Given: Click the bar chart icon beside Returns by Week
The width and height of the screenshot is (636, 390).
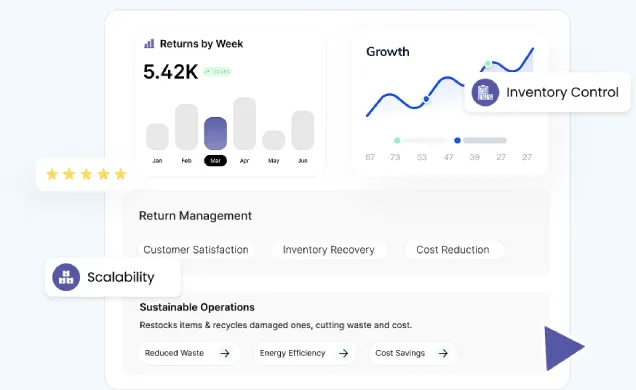Looking at the screenshot, I should point(149,43).
